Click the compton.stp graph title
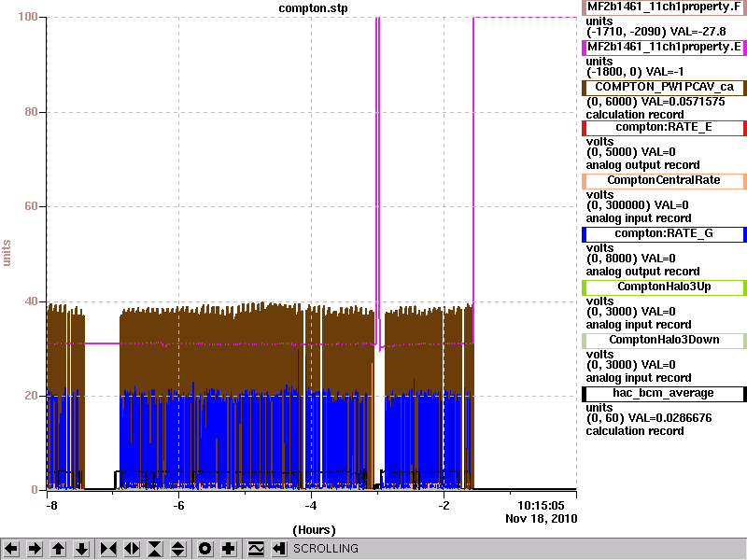The height and width of the screenshot is (560, 747). tap(313, 8)
